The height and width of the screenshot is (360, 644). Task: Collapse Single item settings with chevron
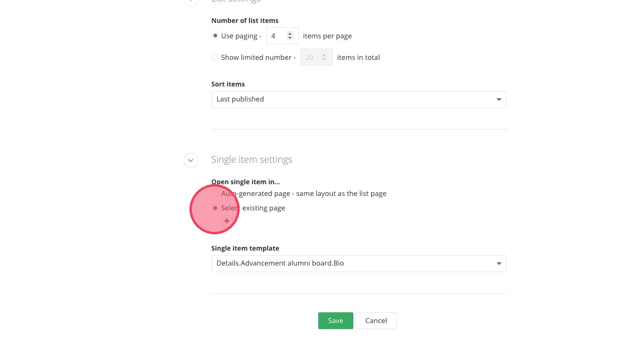click(x=190, y=160)
